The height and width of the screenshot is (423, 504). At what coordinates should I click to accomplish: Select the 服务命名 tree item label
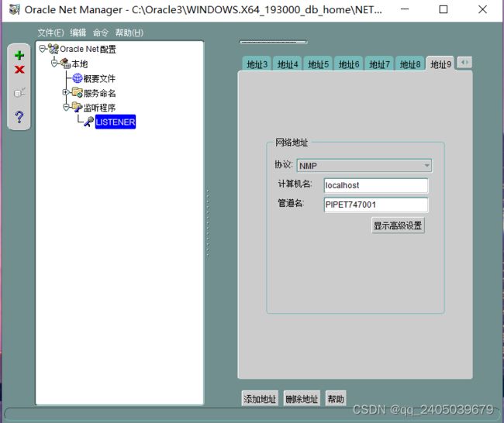click(100, 93)
